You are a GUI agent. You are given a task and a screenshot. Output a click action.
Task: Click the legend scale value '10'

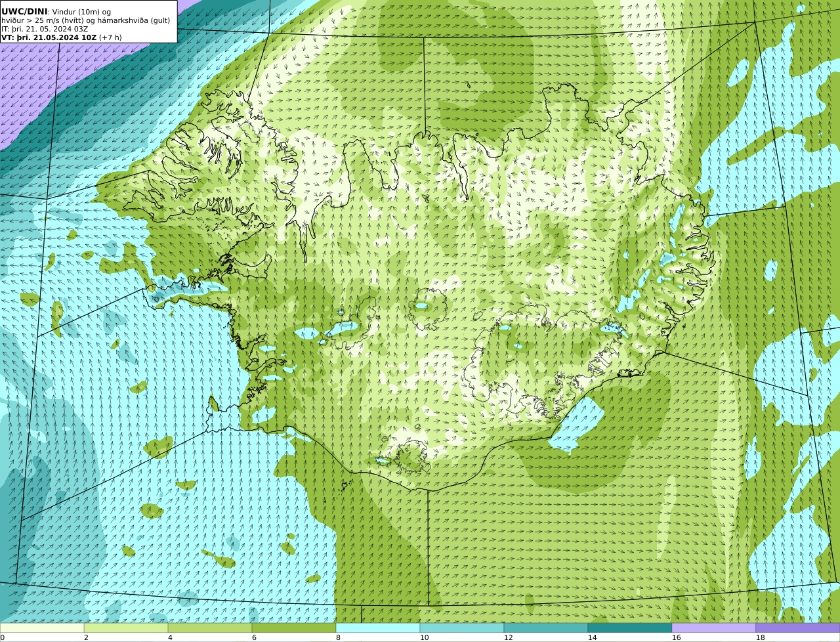[425, 637]
